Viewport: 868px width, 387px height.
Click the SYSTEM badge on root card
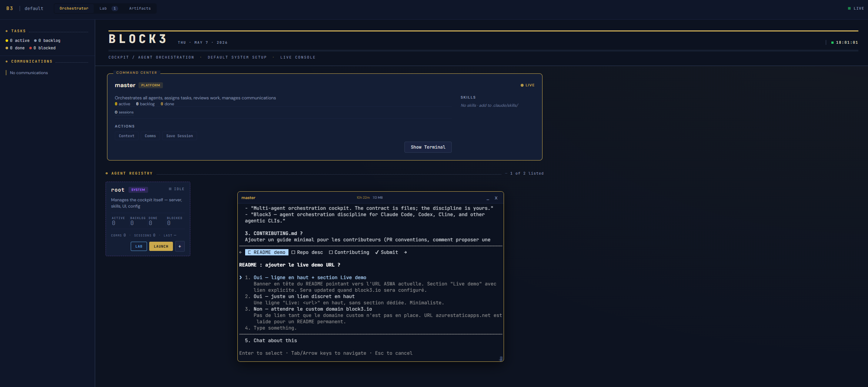[138, 190]
